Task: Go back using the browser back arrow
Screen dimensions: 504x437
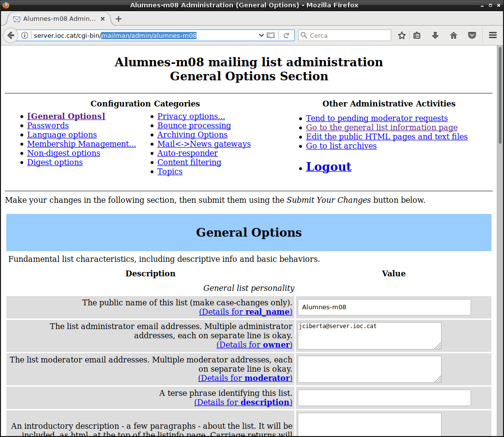Action: click(11, 35)
